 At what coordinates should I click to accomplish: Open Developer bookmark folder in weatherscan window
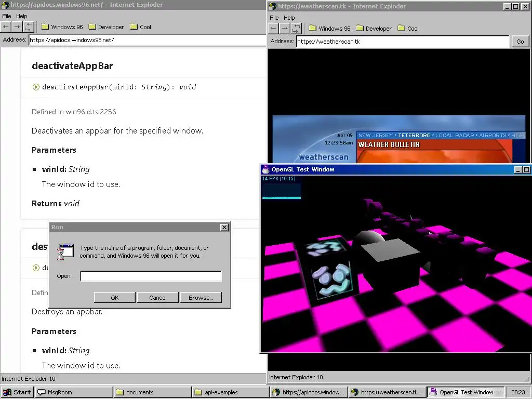(374, 29)
